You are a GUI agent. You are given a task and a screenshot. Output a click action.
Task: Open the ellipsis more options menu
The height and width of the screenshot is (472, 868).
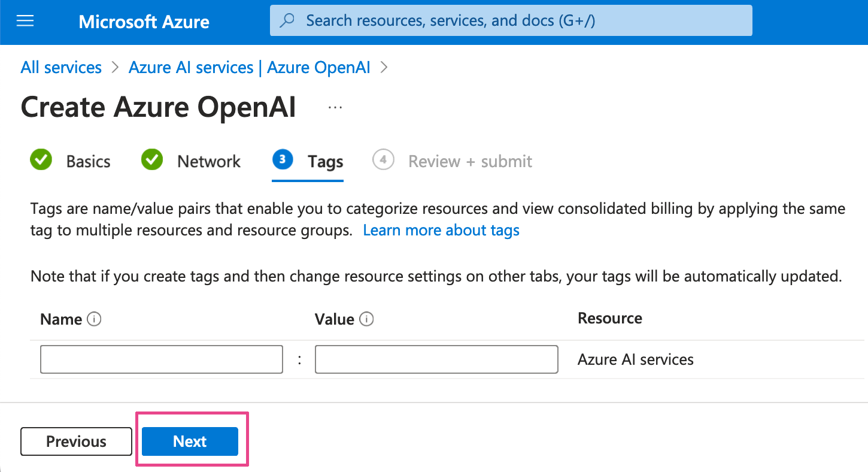point(335,108)
